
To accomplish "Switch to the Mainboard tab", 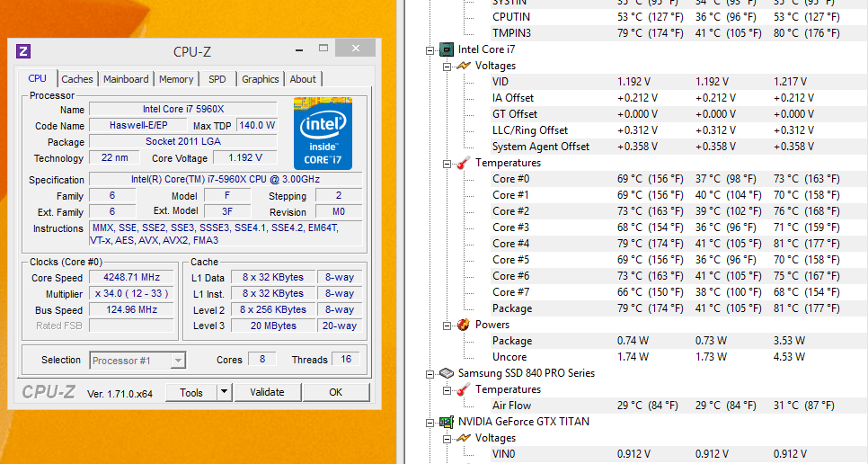I will coord(126,79).
